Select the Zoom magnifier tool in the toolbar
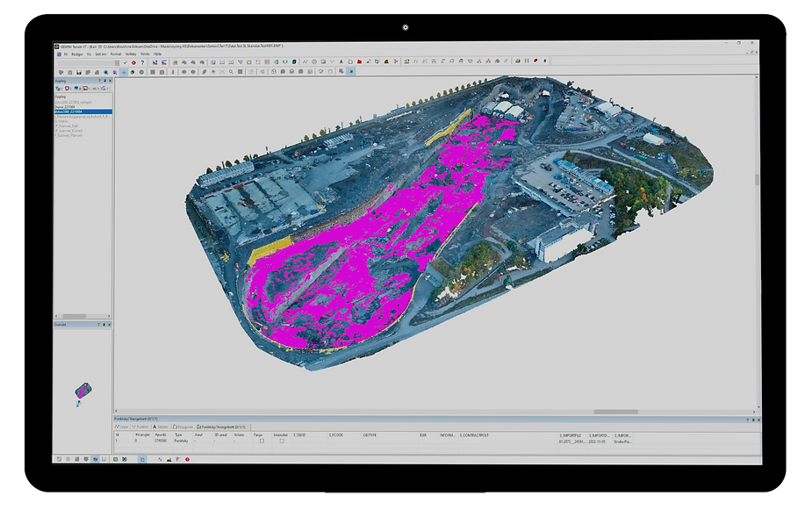The image size is (812, 510). coord(231,74)
